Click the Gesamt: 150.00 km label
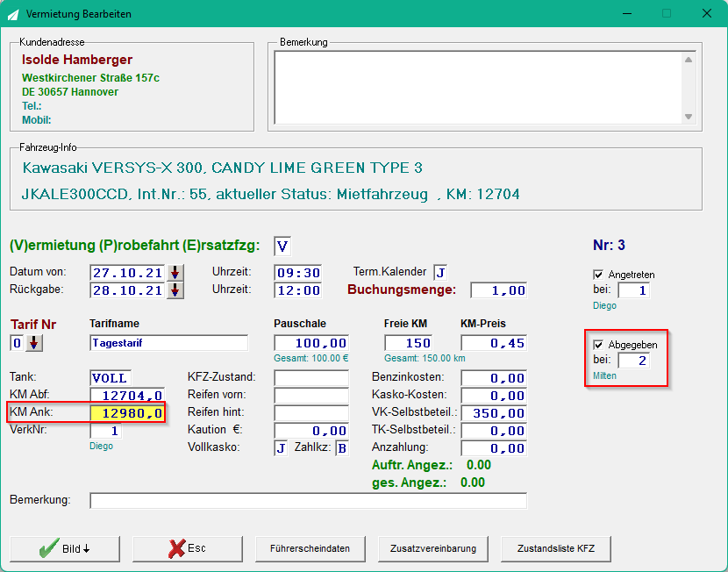 click(425, 358)
